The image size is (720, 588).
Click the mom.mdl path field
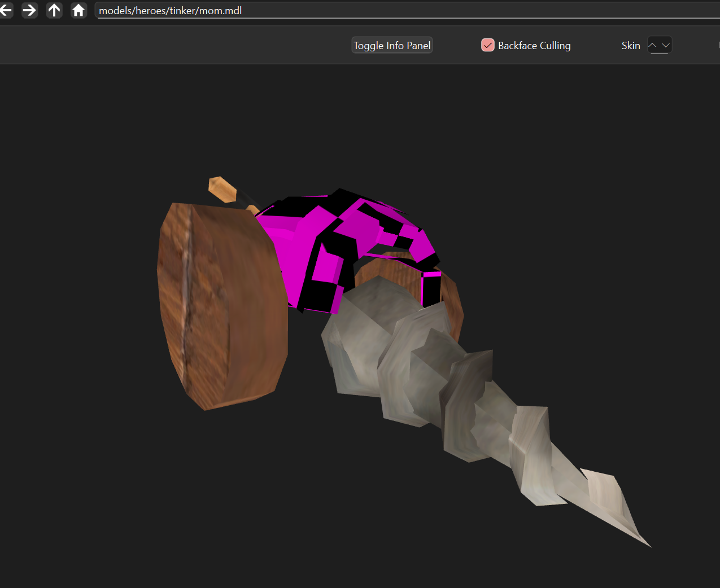tap(407, 11)
